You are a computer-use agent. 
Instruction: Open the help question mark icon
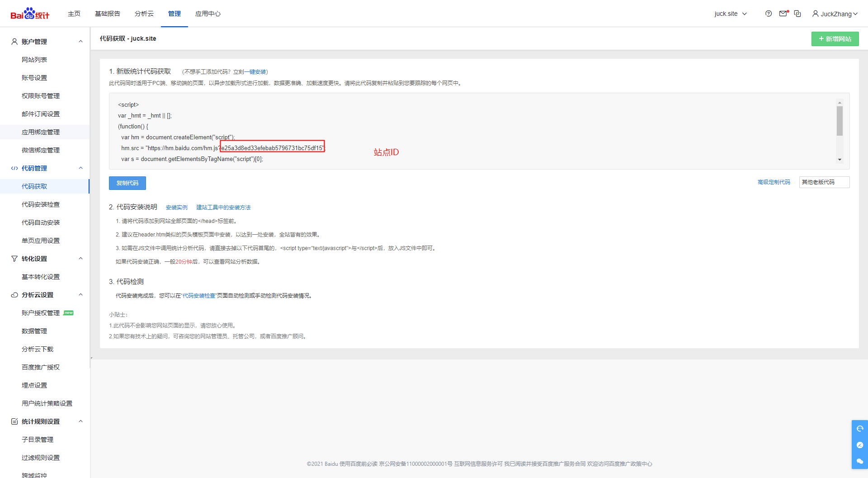768,14
